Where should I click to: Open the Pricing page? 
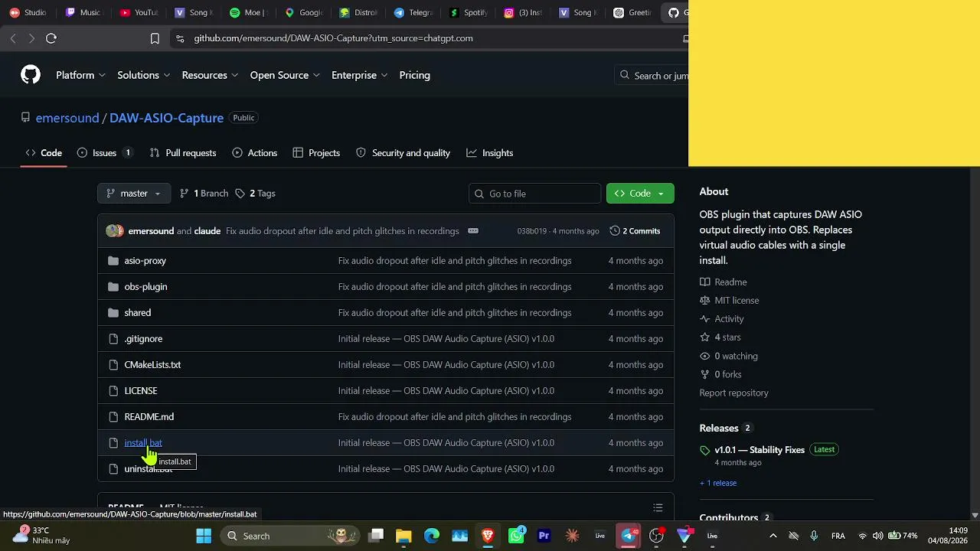click(415, 75)
